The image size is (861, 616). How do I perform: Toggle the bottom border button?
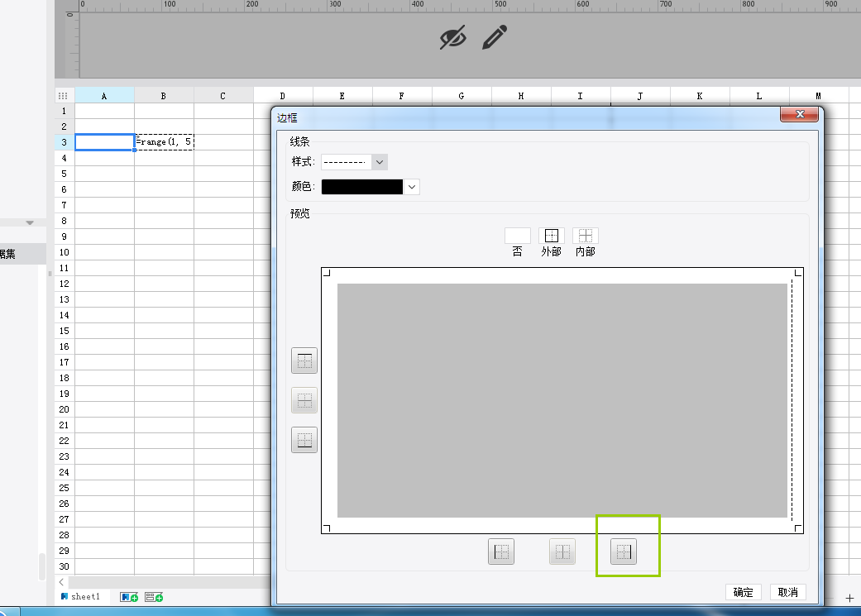[304, 440]
